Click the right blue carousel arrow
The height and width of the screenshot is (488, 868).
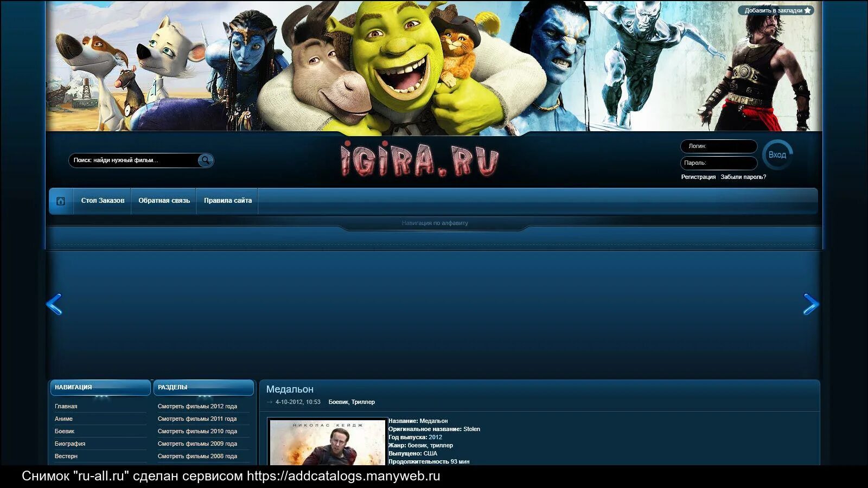(x=810, y=304)
